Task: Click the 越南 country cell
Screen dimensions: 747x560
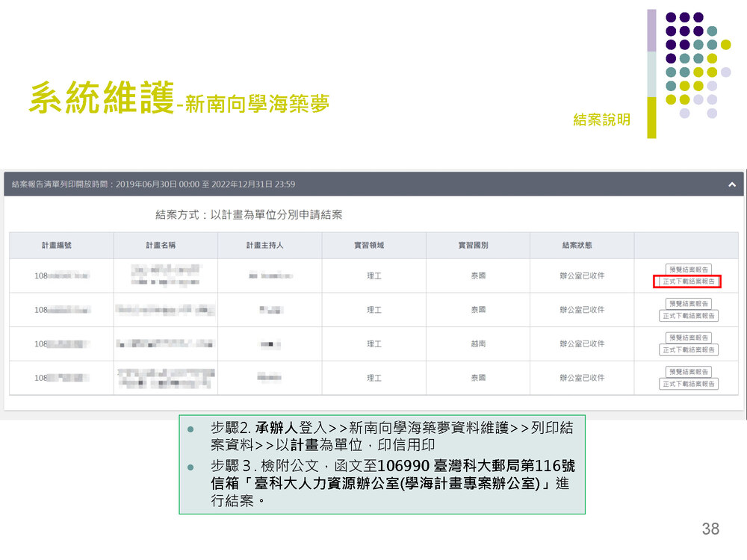Action: pos(478,344)
